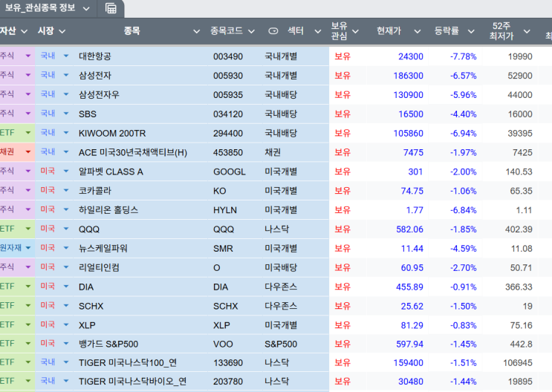This screenshot has height=392, width=552.
Task: Click the 종목 column header label
Action: pos(132,31)
